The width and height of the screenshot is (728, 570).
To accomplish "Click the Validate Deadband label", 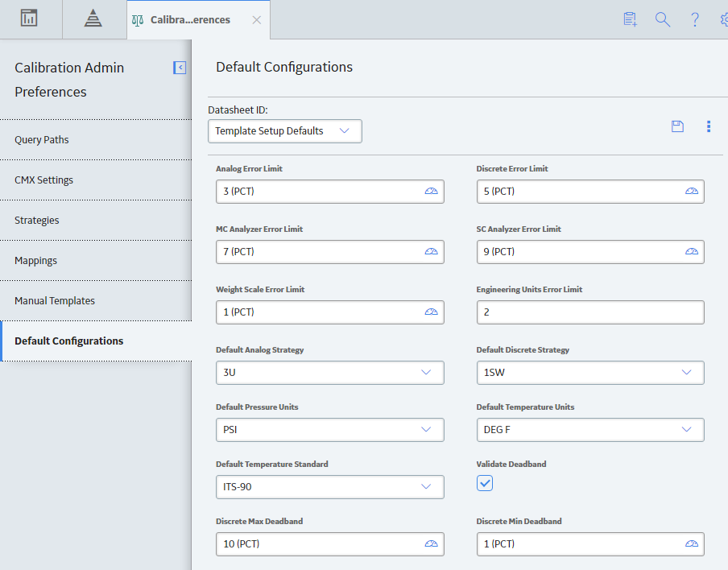I will [x=511, y=464].
